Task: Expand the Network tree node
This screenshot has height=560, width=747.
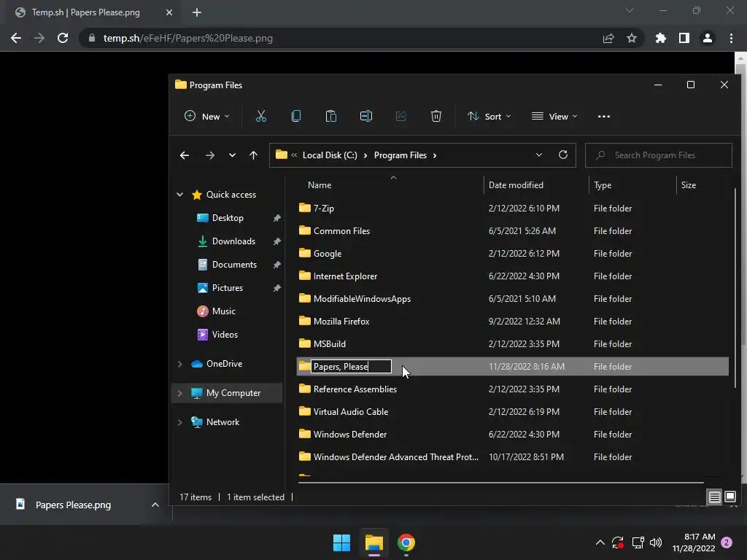Action: [180, 422]
